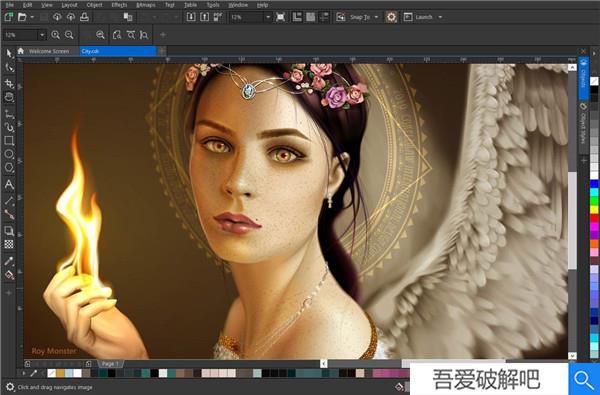Click the document palette eyedropper icon

34,373
